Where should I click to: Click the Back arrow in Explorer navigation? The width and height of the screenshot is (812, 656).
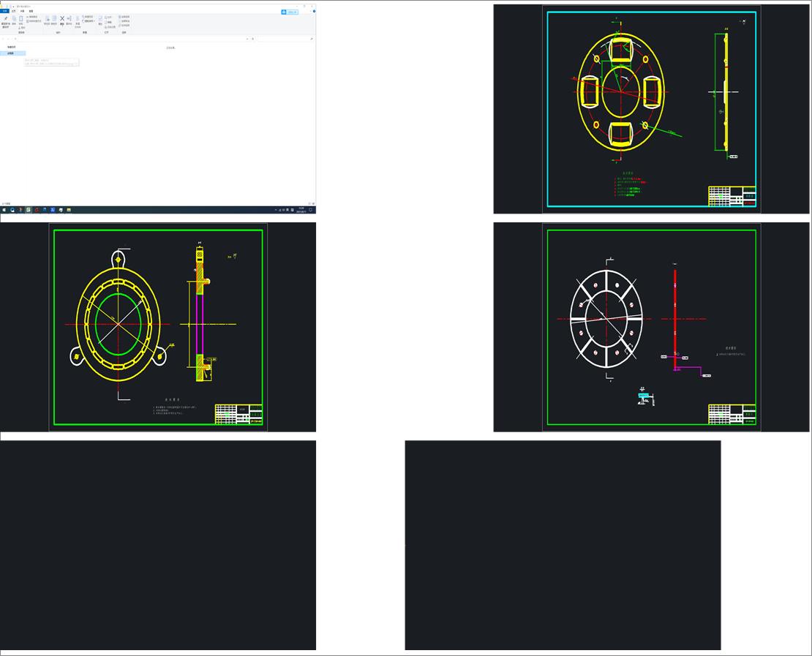click(3, 39)
